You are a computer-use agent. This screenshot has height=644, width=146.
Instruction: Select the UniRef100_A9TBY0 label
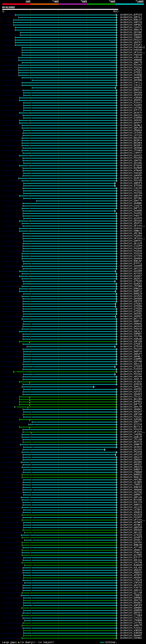(x=131, y=575)
